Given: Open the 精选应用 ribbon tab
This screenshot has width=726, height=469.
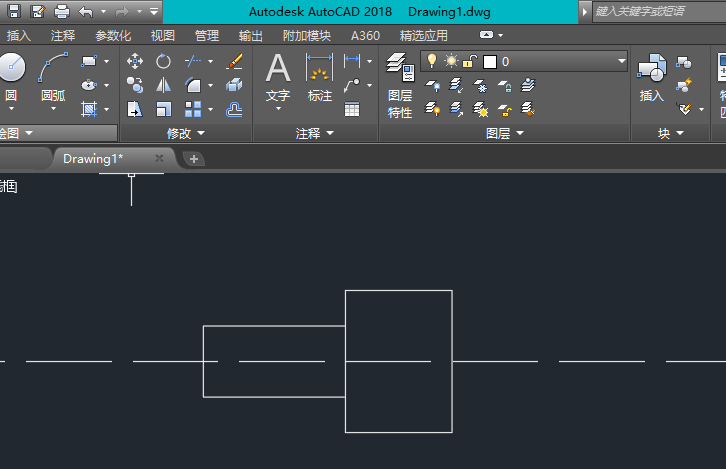Looking at the screenshot, I should click(x=423, y=36).
